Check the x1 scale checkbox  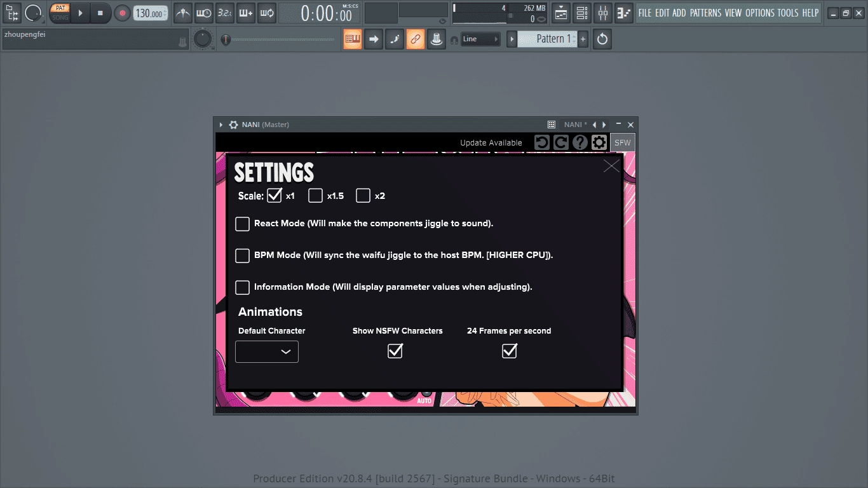pos(275,195)
